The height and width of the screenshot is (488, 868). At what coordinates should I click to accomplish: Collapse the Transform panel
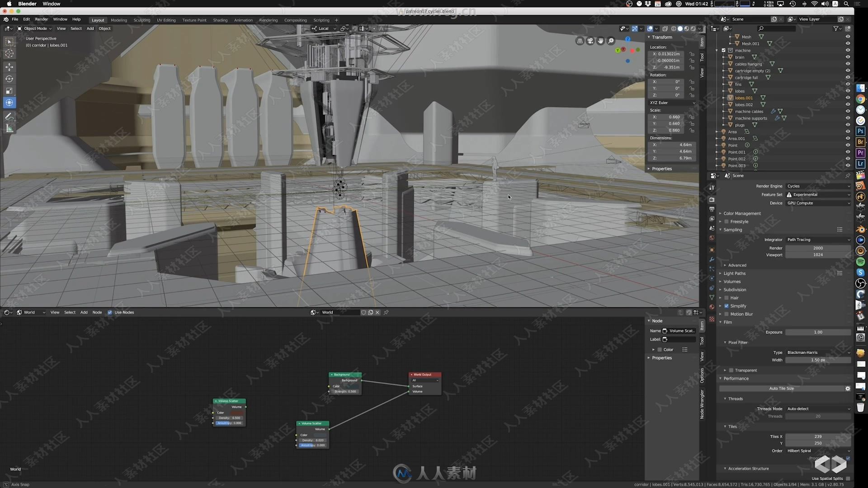tap(662, 37)
